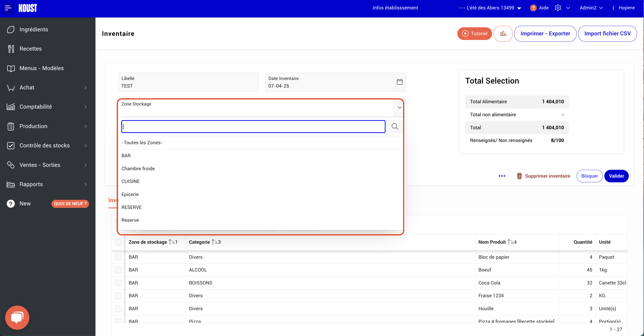Screen dimensions: 644x336
Task: Expand the chevron next to settings gear
Action: click(x=568, y=8)
